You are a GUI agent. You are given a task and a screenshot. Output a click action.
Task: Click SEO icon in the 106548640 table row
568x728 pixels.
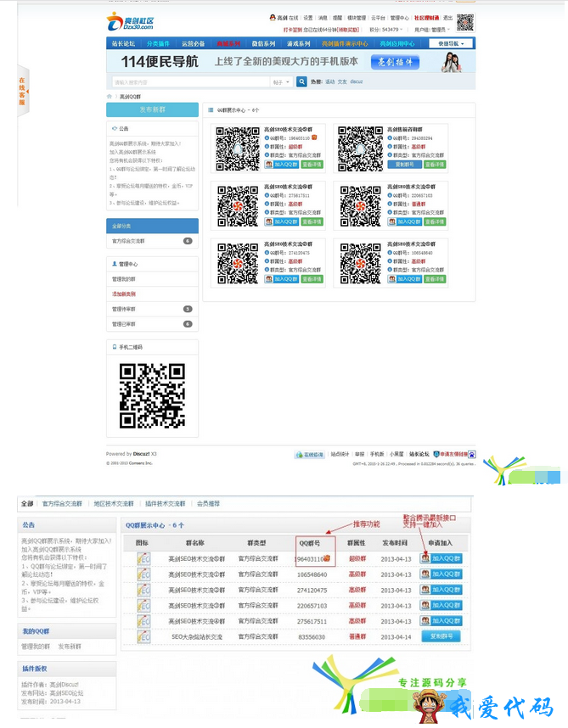pyautogui.click(x=143, y=574)
